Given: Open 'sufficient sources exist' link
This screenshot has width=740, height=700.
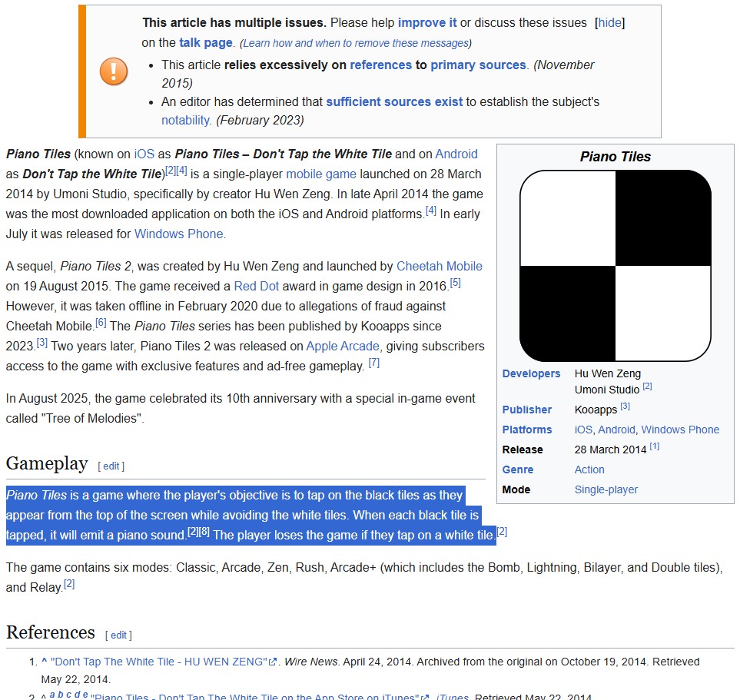Looking at the screenshot, I should point(394,101).
